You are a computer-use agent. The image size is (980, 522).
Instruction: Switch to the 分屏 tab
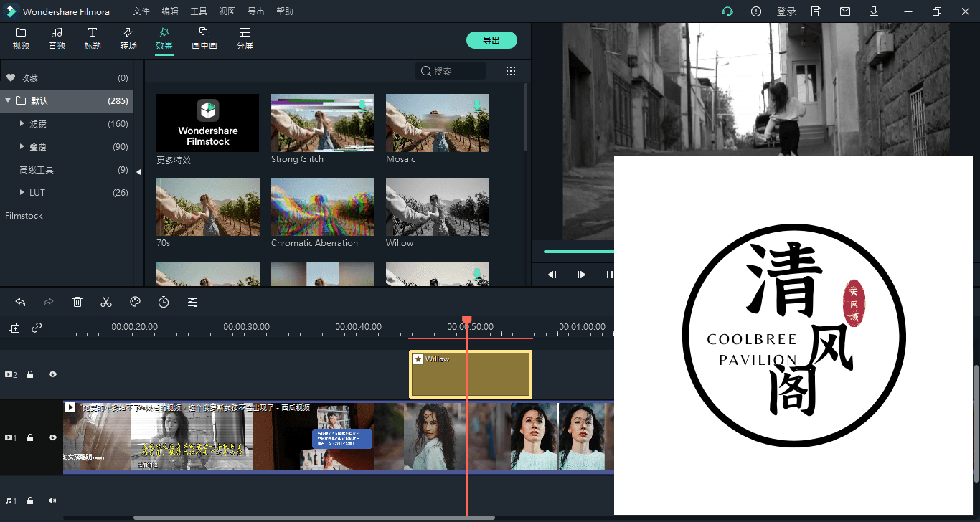(x=245, y=39)
